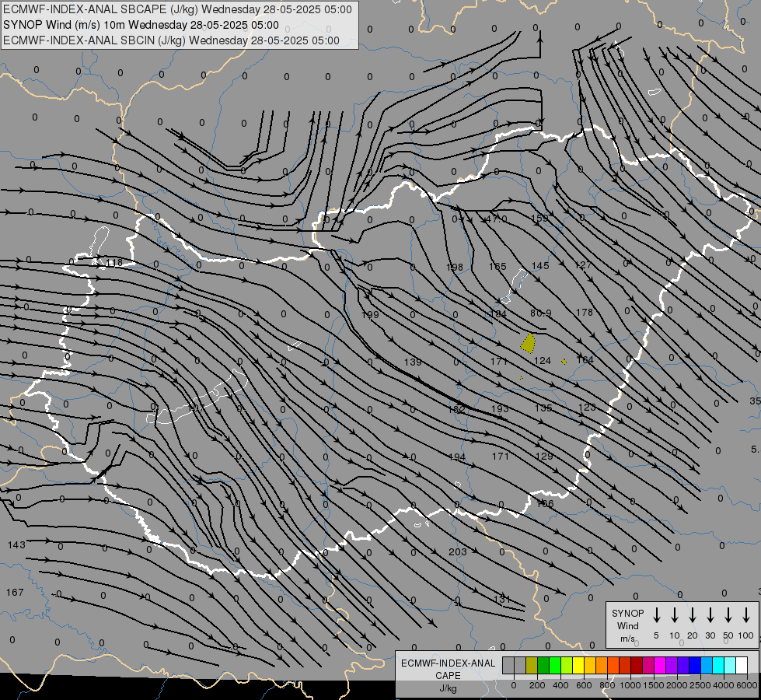This screenshot has height=700, width=761.
Task: Click the large olive CAPE patch on the map
Action: (x=528, y=343)
